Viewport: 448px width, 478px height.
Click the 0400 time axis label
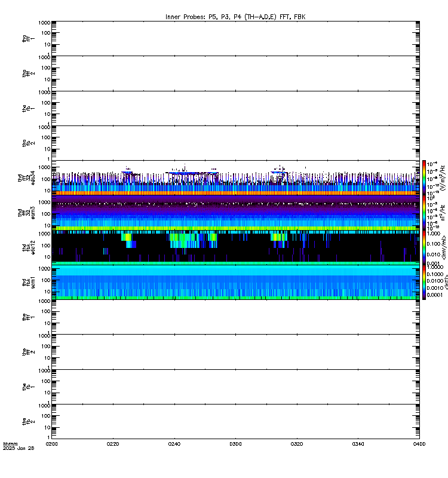[419, 444]
